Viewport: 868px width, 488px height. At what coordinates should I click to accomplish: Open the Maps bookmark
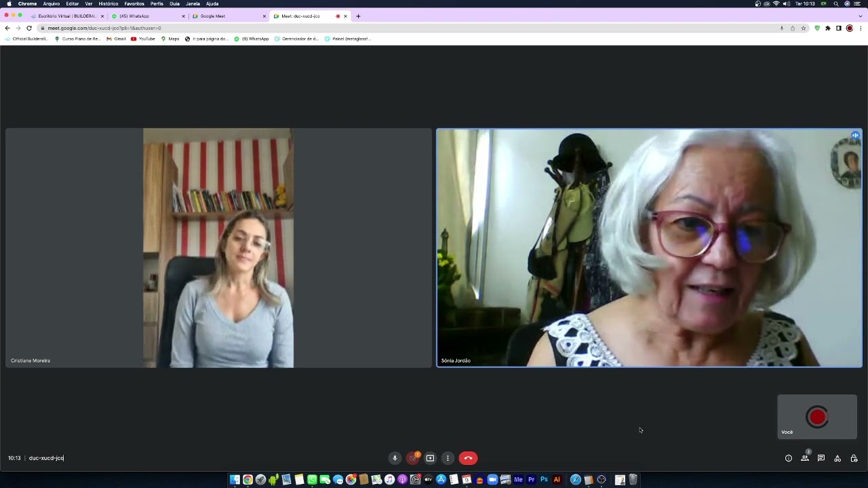pyautogui.click(x=170, y=39)
